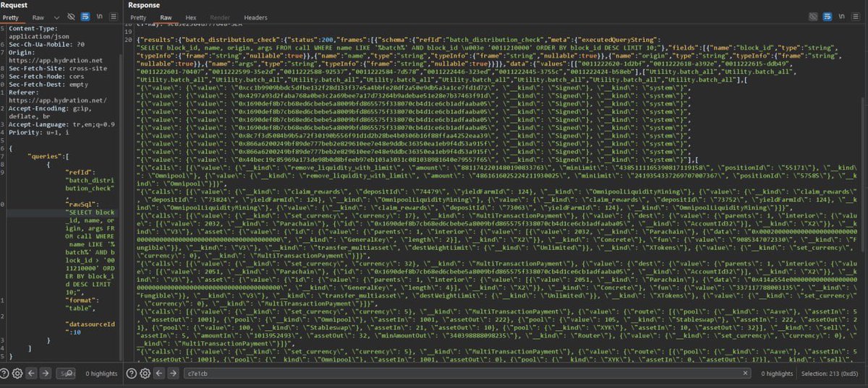Viewport: 868px width, 388px height.
Task: Click Response panel 0 highlights label
Action: coord(778,374)
